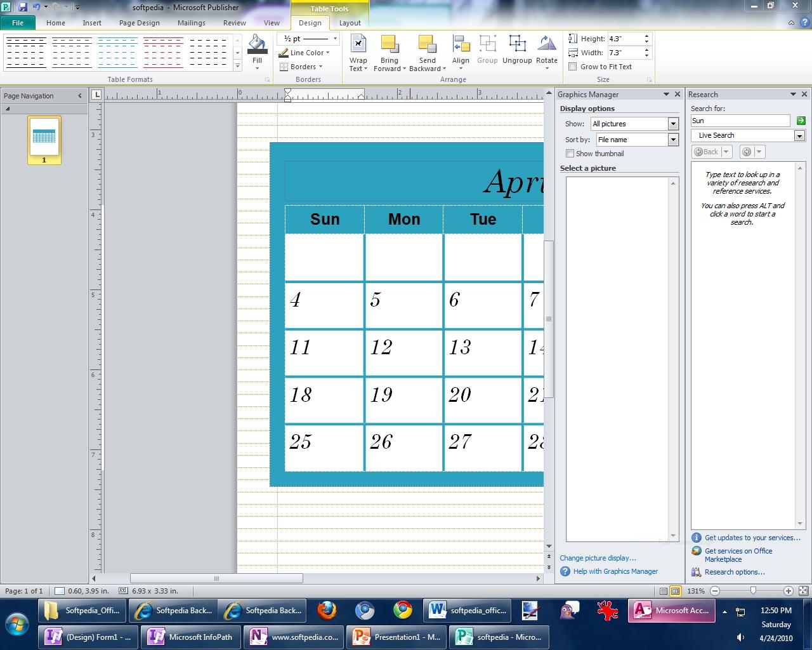
Task: Click the zoom slider handle
Action: tap(753, 591)
